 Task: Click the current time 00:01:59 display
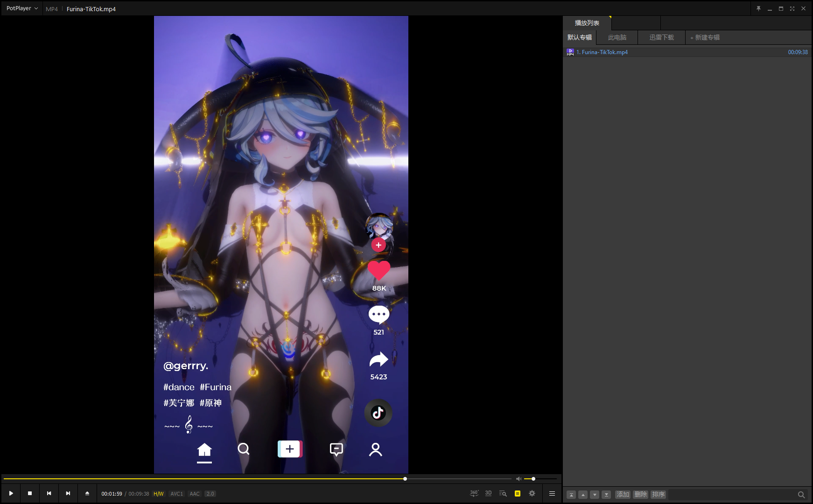[112, 494]
